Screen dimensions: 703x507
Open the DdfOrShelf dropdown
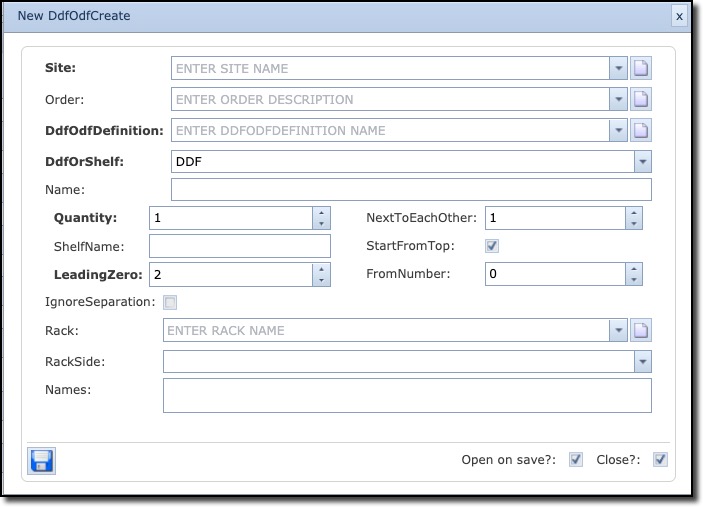tap(642, 161)
